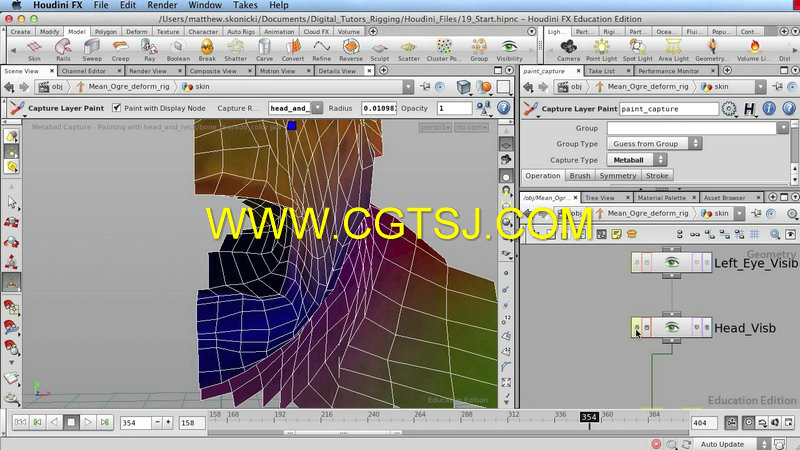The height and width of the screenshot is (450, 800).
Task: Toggle the Left_Eye_Visib node bypass flag
Action: click(x=636, y=262)
